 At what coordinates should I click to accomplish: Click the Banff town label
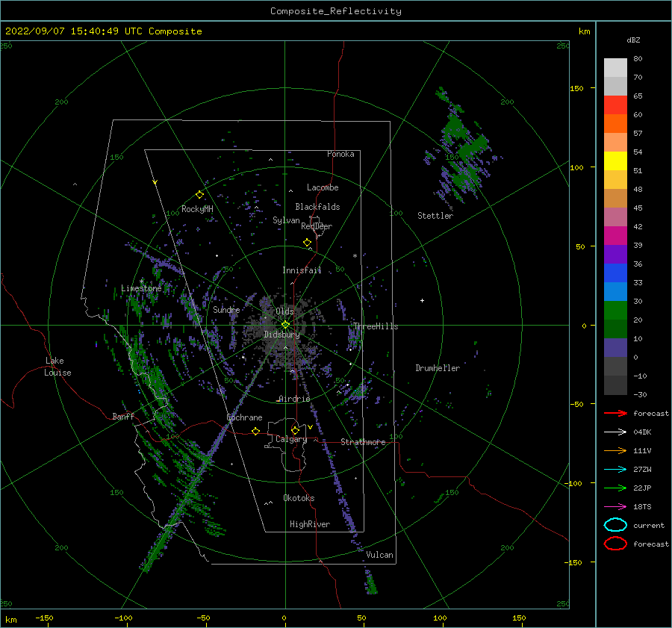point(123,416)
